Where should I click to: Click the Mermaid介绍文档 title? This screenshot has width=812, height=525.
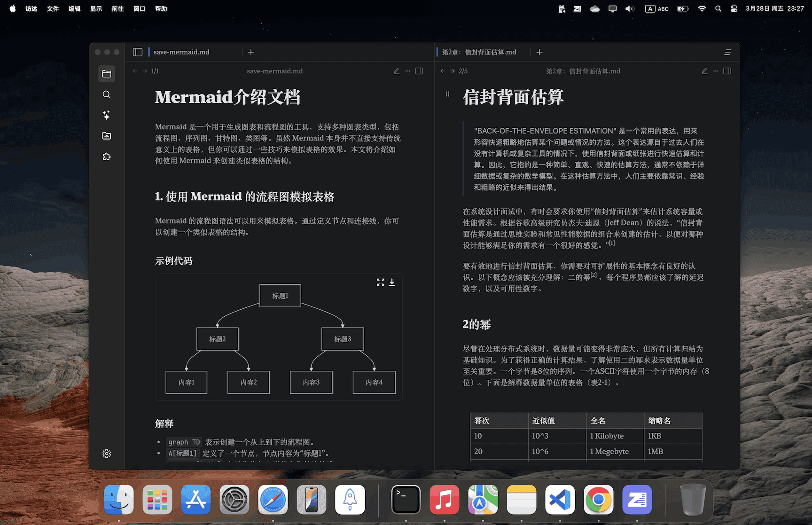coord(228,97)
